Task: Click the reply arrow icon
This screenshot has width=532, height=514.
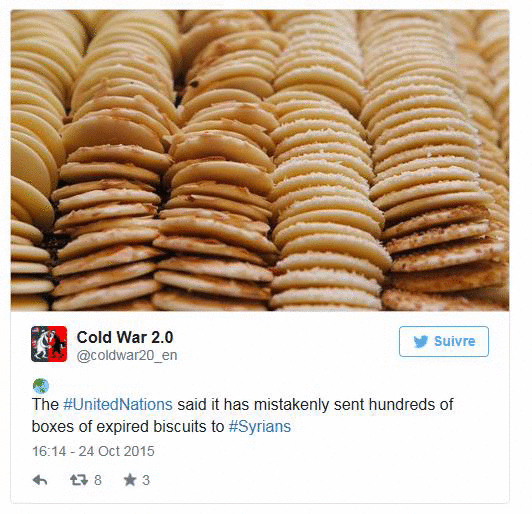Action: (x=40, y=480)
